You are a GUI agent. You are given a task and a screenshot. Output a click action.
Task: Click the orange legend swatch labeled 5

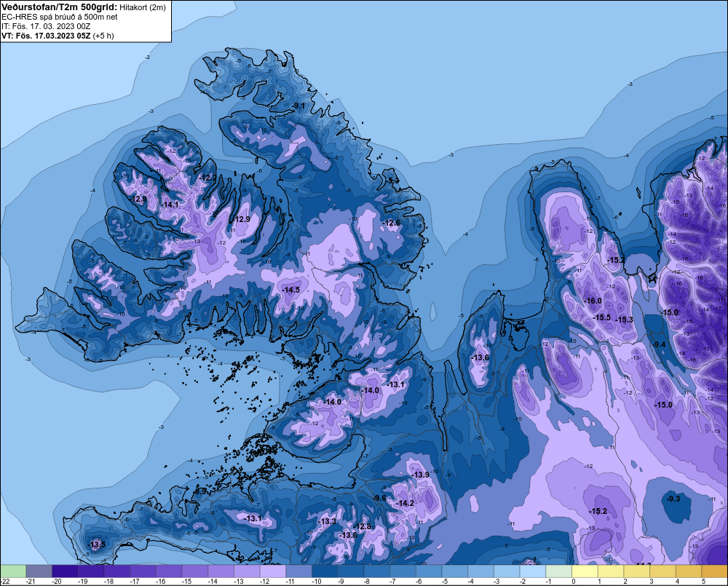coord(715,571)
